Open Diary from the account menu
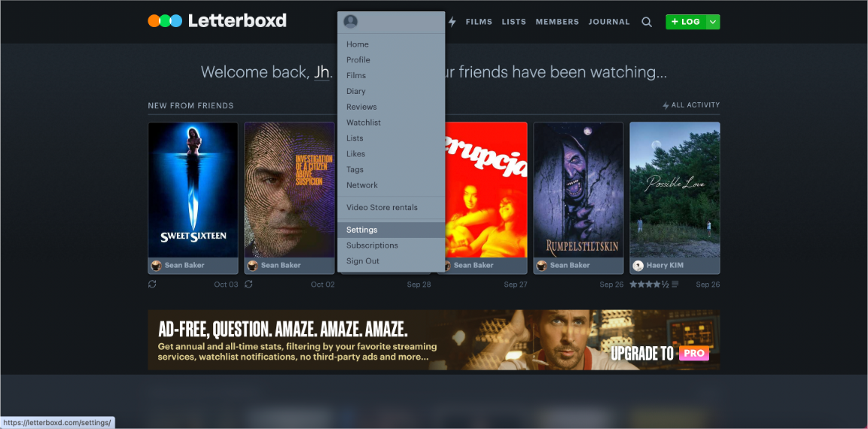 [x=391, y=91]
